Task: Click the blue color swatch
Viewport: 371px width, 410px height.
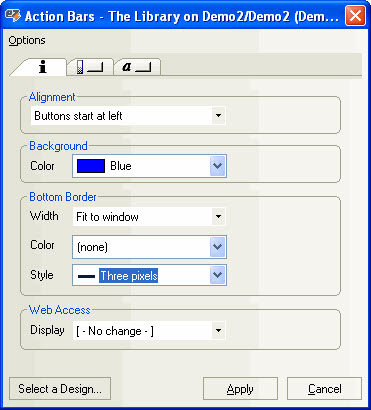Action: (x=91, y=166)
